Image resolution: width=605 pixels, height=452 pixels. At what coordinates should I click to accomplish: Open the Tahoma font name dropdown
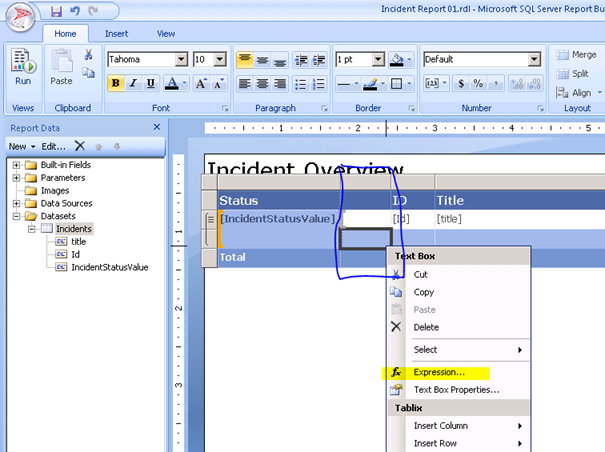tap(181, 59)
